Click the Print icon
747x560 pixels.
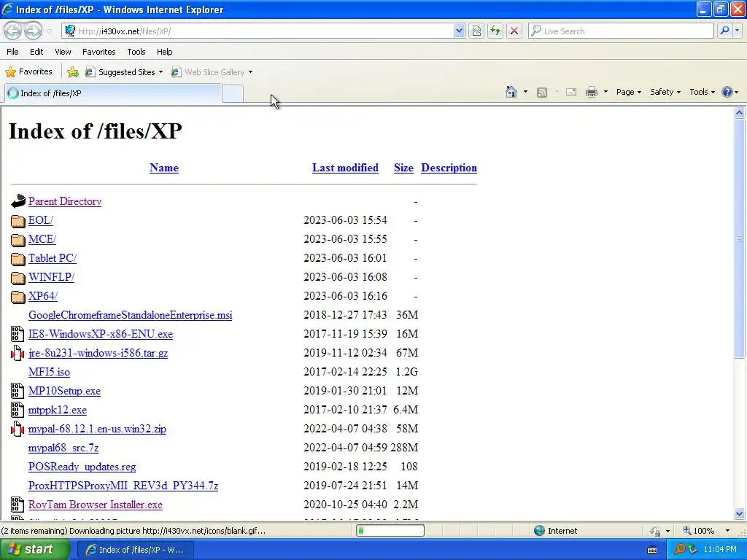591,92
